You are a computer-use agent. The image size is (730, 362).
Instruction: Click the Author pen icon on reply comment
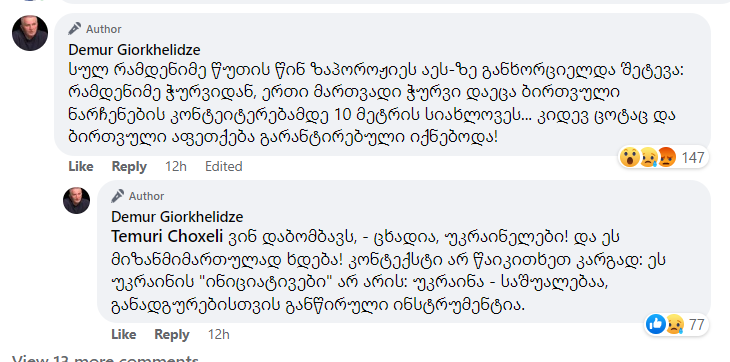click(117, 196)
